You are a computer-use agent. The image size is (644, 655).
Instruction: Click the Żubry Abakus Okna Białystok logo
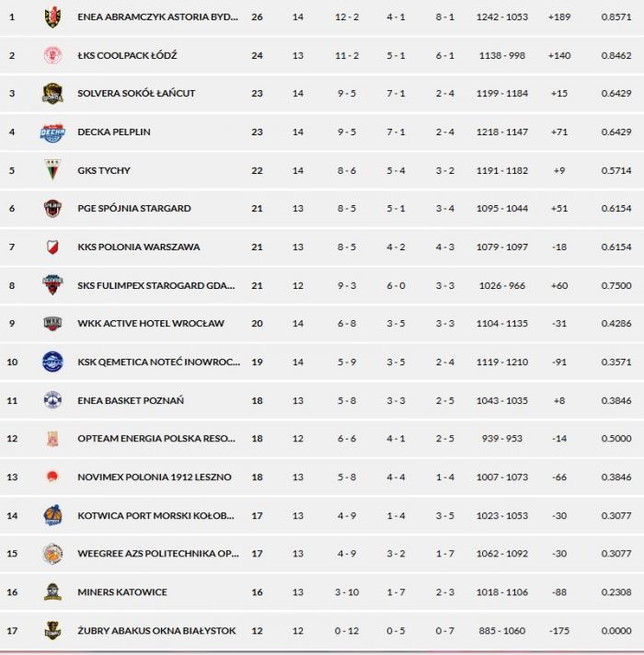point(52,630)
